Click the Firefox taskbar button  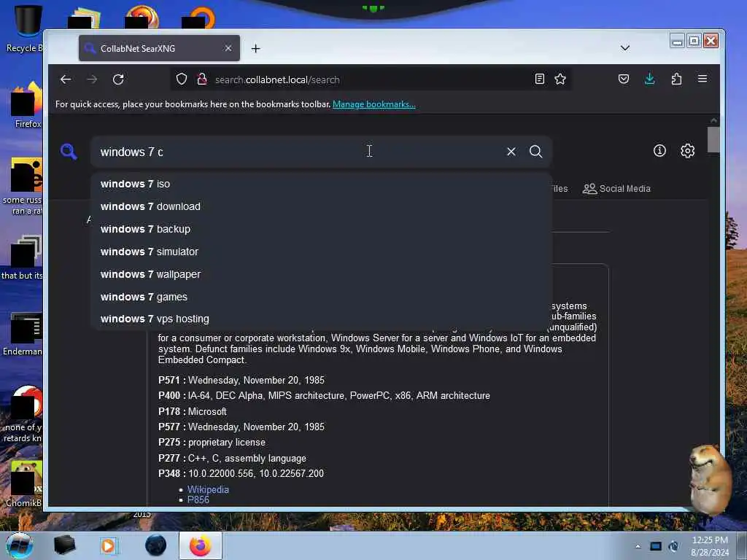pyautogui.click(x=201, y=545)
